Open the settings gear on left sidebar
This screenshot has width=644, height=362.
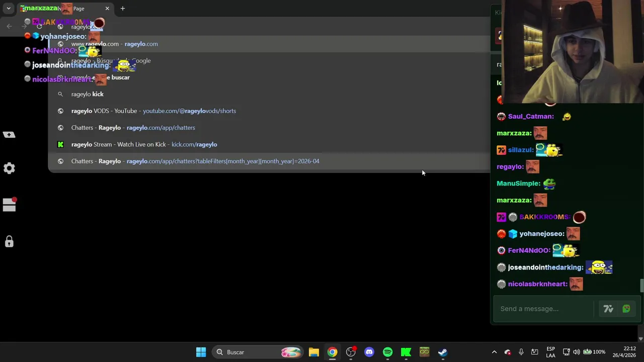pyautogui.click(x=9, y=168)
